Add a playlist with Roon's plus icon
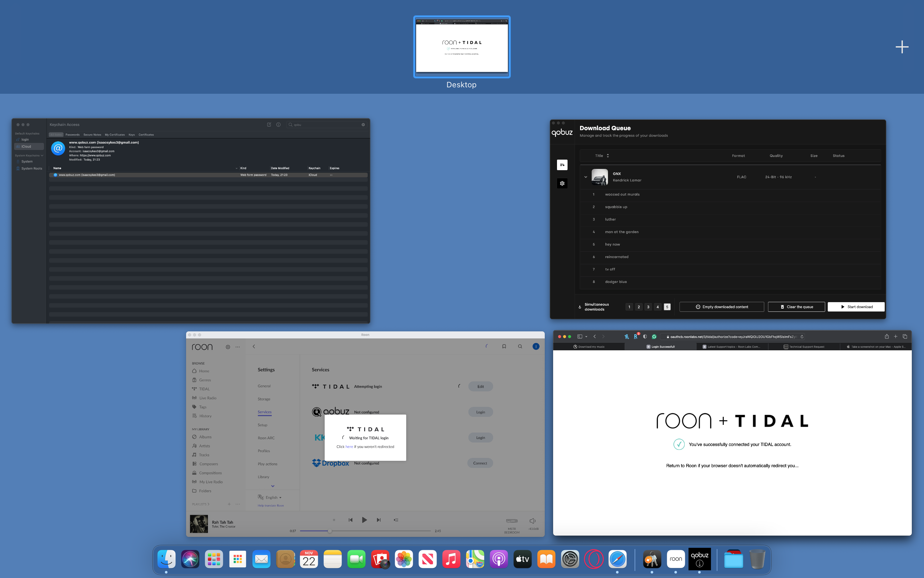The width and height of the screenshot is (924, 578). point(229,504)
